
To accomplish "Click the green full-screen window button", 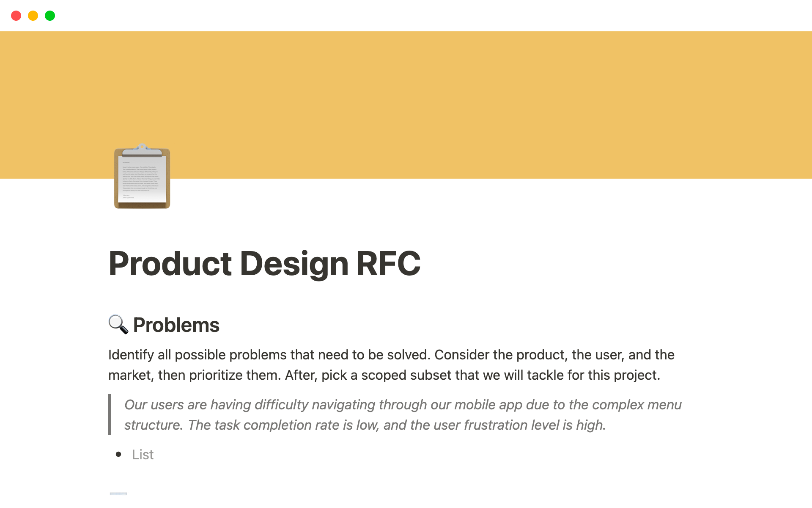I will (x=50, y=15).
